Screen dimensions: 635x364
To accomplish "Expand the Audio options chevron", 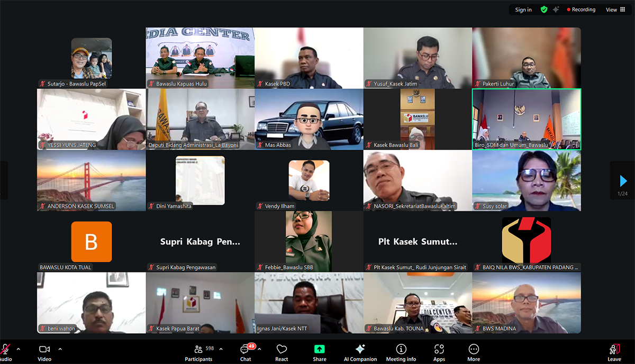I will coord(17,349).
